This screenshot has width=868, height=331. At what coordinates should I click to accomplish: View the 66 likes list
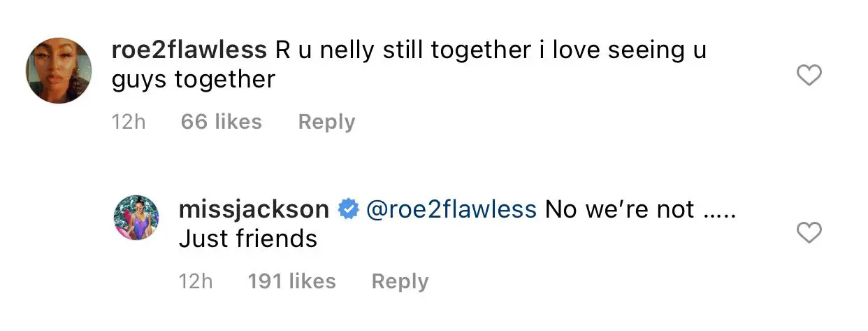[x=221, y=122]
